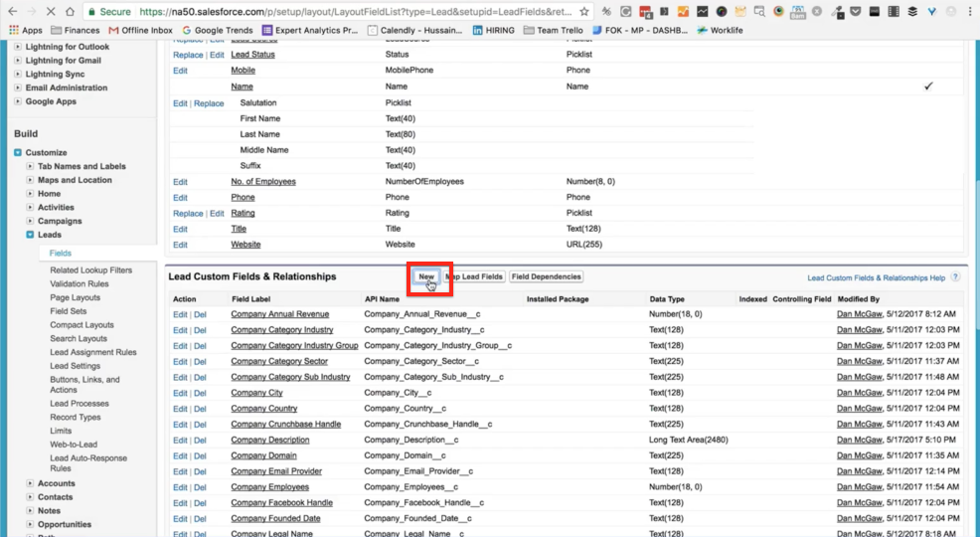Stop page loading with the X button
Viewport: 980px width, 537px height.
tap(51, 11)
